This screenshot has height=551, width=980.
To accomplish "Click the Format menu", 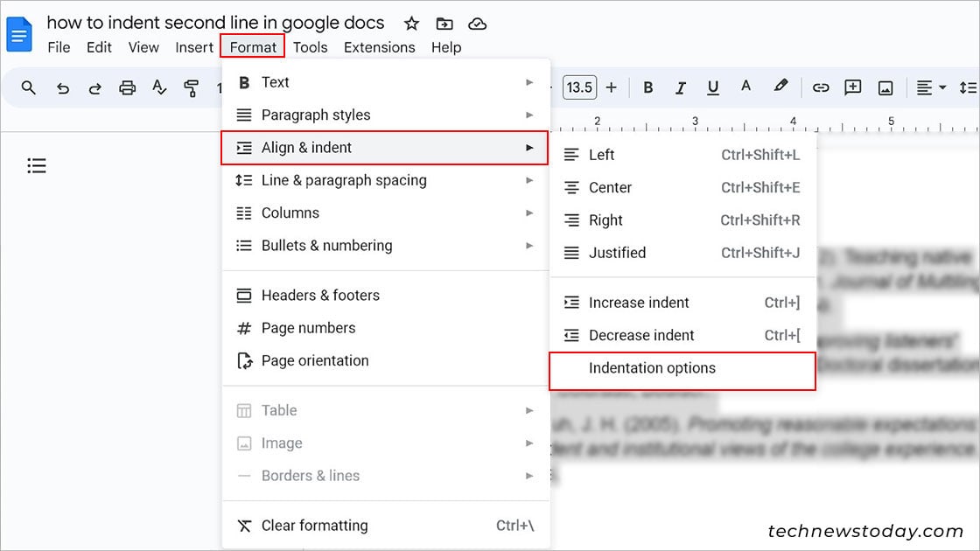I will 253,47.
